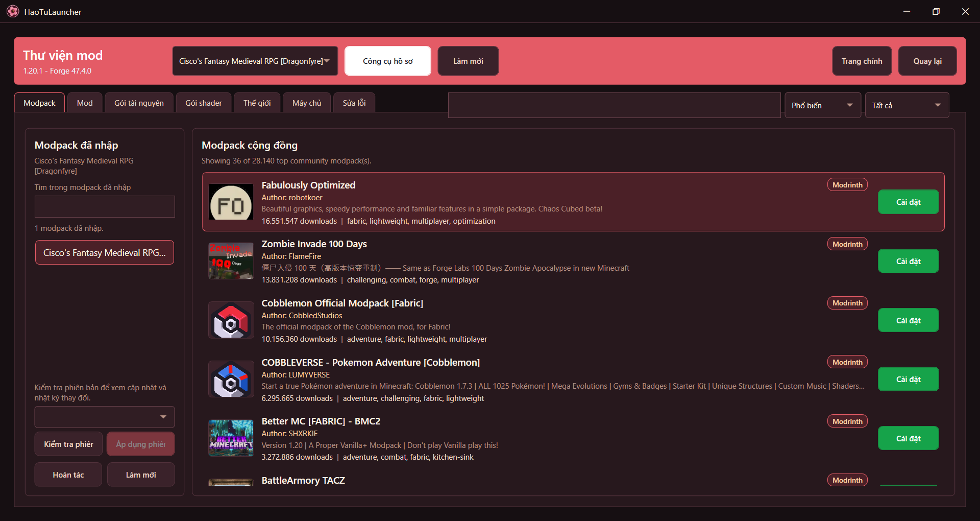This screenshot has height=521, width=980.
Task: Click the 13.831.208 downloads text
Action: [299, 280]
